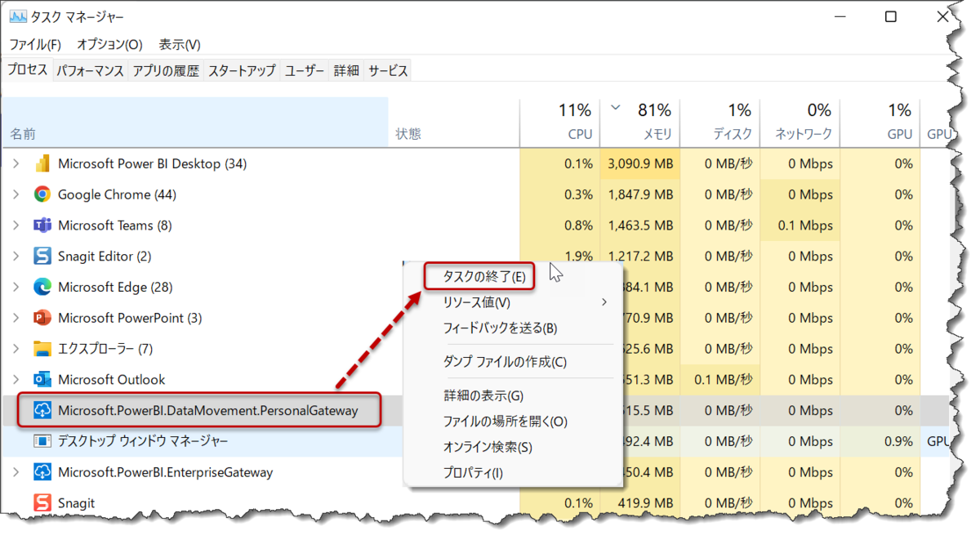Sort by the メモリ column header
This screenshot has height=540, width=980.
point(639,123)
